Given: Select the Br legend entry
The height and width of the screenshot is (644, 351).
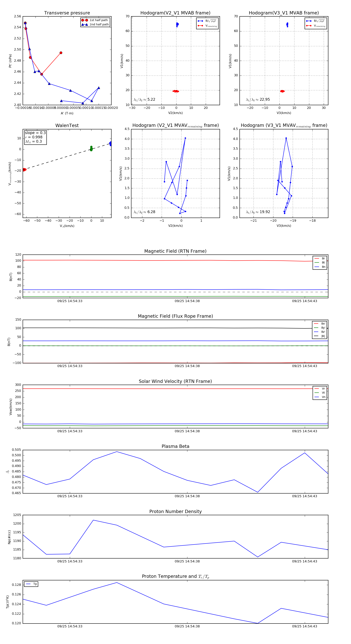Looking at the screenshot, I should point(320,259).
